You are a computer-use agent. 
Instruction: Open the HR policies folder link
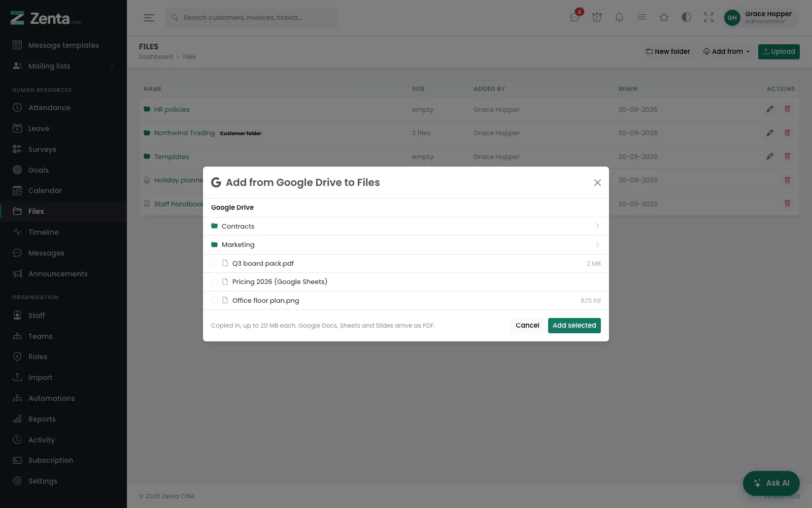click(172, 110)
